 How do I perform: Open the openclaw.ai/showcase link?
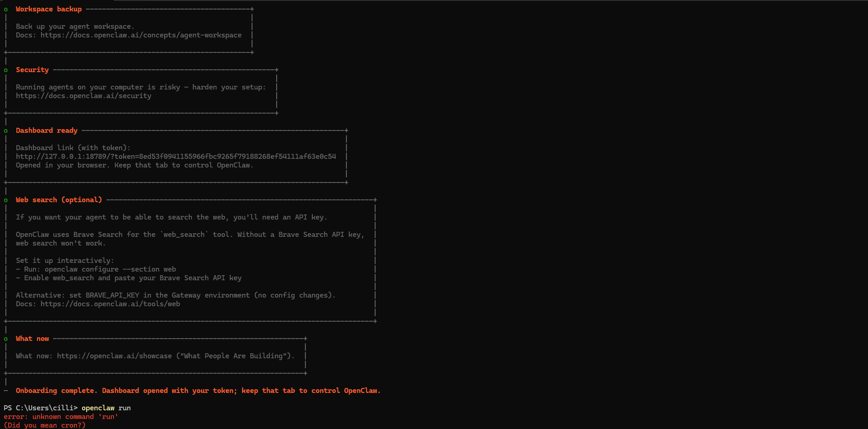point(114,356)
